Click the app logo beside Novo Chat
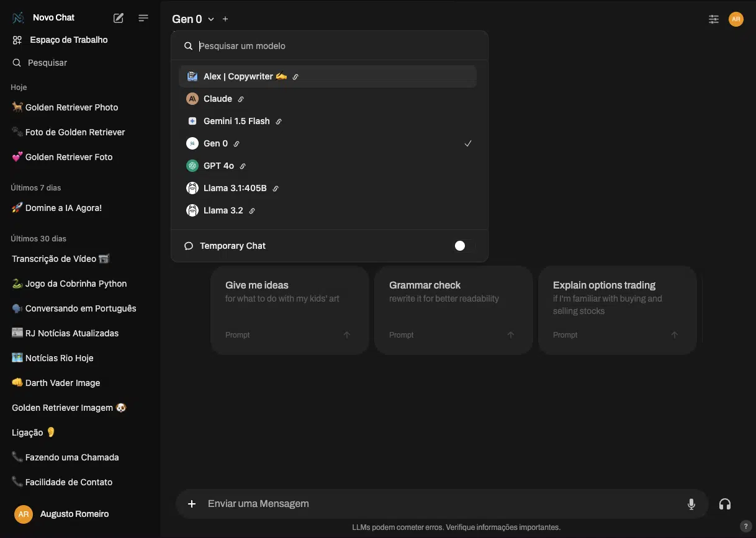This screenshot has width=756, height=538. [x=18, y=18]
